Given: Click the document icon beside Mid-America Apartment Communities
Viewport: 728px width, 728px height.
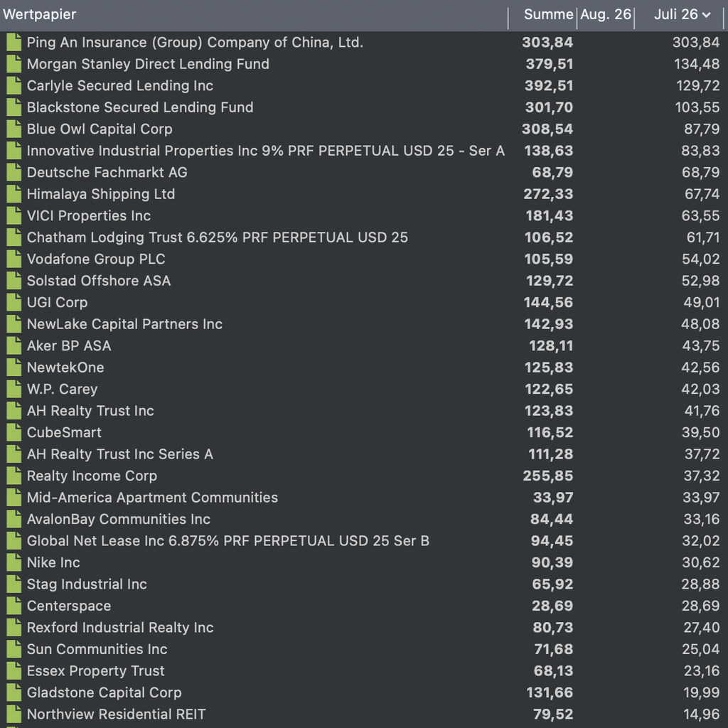Looking at the screenshot, I should pyautogui.click(x=14, y=497).
